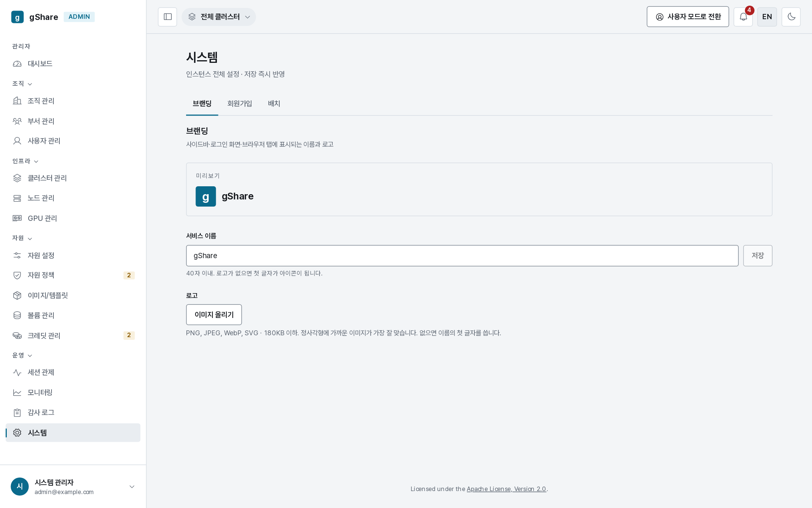
Task: Click the 모니터링 chart icon
Action: pyautogui.click(x=17, y=392)
